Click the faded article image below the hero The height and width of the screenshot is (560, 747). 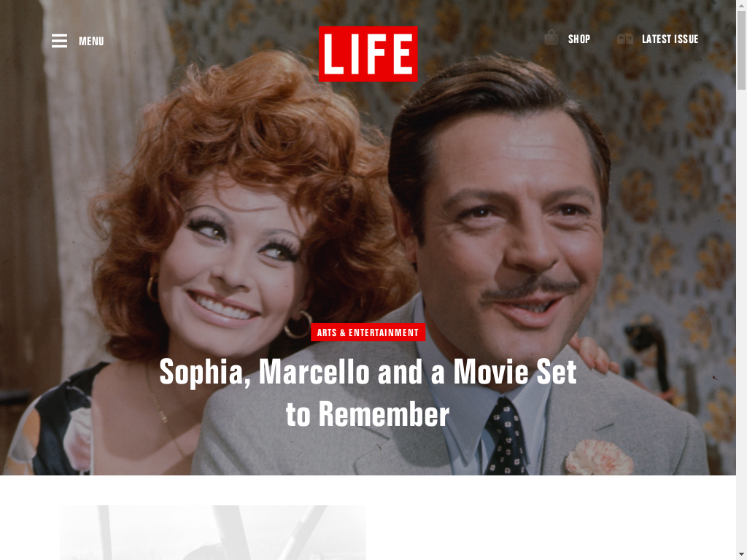(213, 532)
